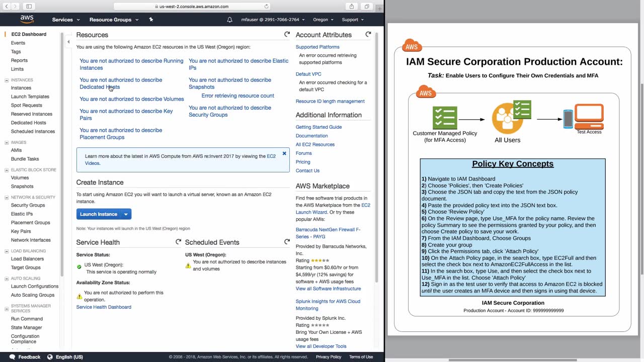Open AMIs in the sidebar

(x=17, y=150)
